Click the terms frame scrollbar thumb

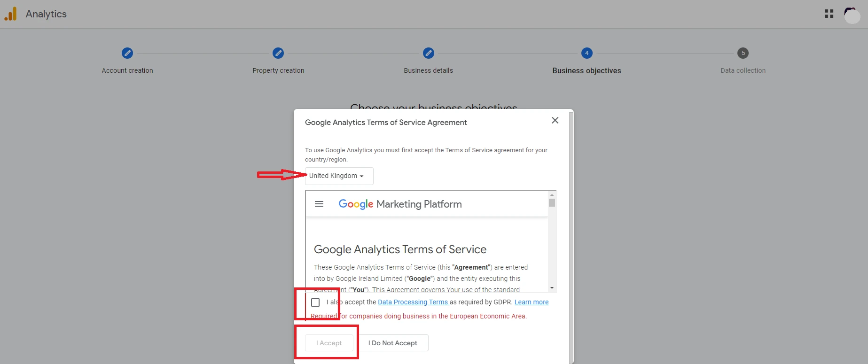pyautogui.click(x=552, y=202)
